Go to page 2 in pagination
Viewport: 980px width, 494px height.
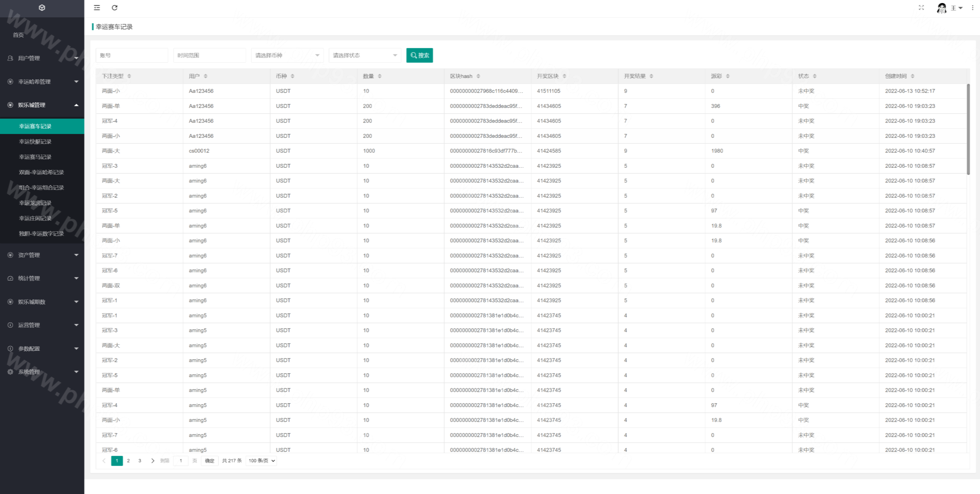128,461
